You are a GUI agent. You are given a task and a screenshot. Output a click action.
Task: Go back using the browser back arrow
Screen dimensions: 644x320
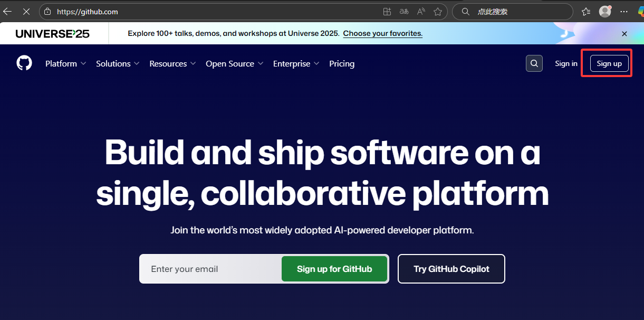coord(7,11)
